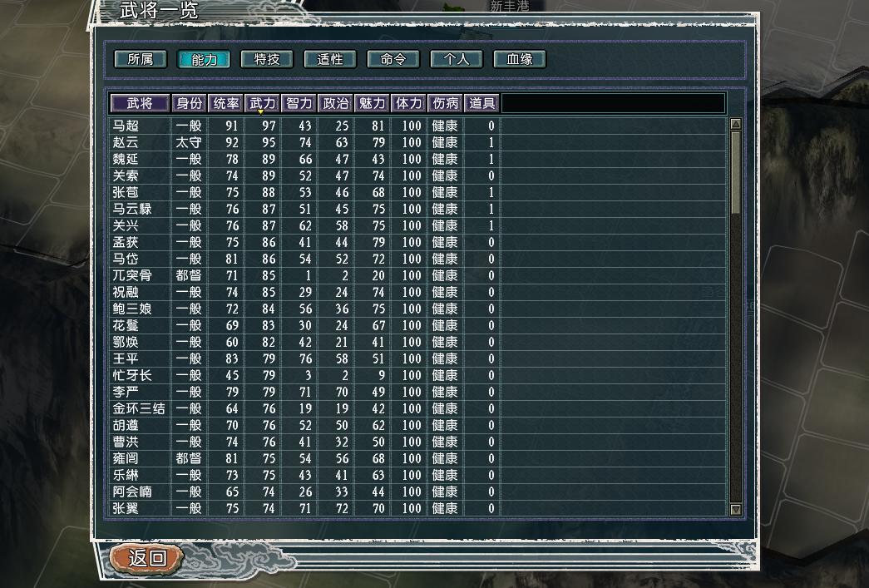
Task: Select general 曹洪 row
Action: (x=418, y=442)
